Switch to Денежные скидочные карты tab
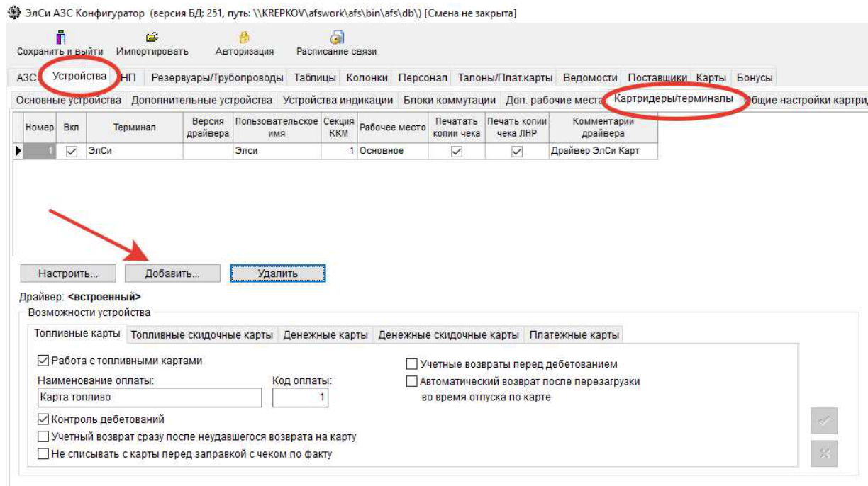Viewport: 868px width, 486px height. pyautogui.click(x=448, y=335)
